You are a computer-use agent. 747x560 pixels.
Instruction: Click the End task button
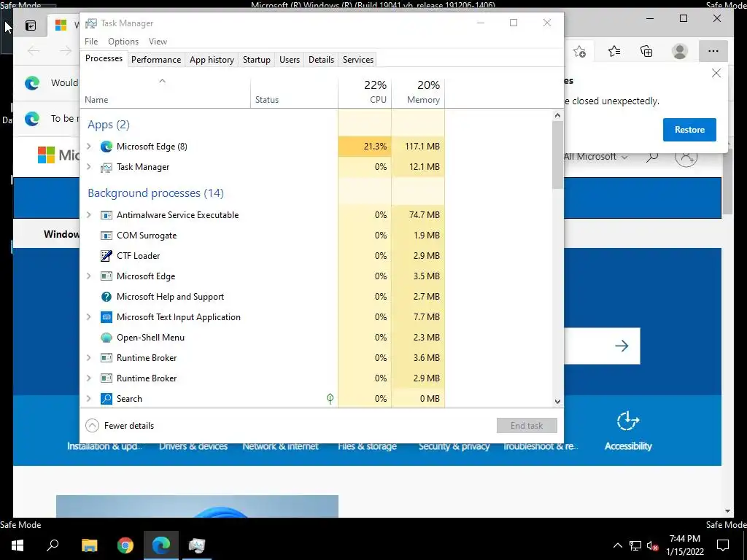[527, 426]
